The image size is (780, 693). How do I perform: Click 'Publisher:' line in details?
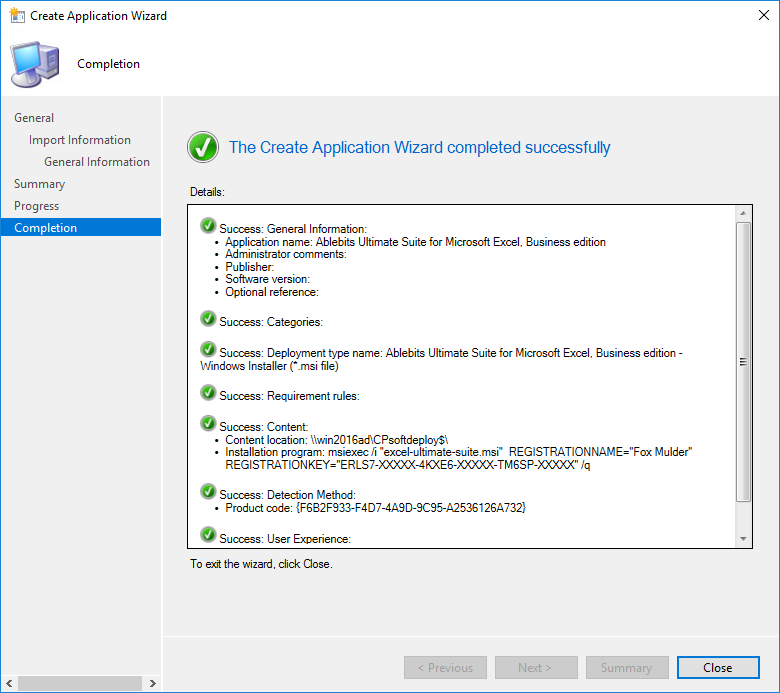tap(250, 267)
